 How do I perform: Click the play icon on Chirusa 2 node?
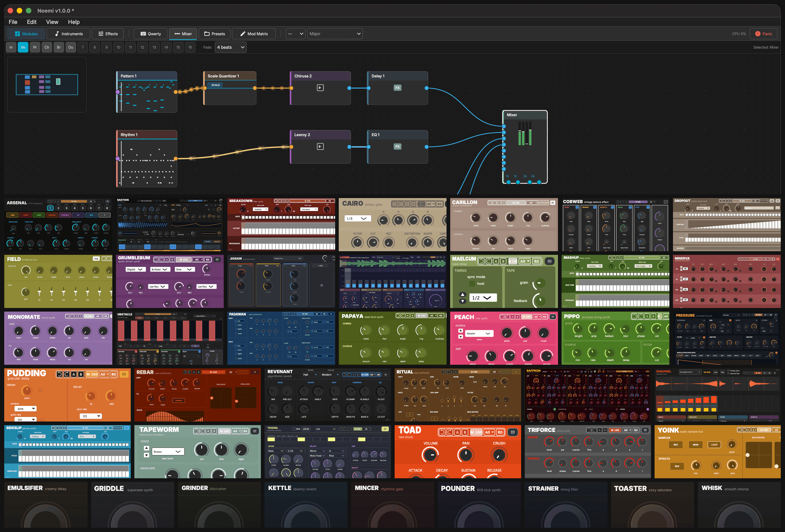(320, 88)
